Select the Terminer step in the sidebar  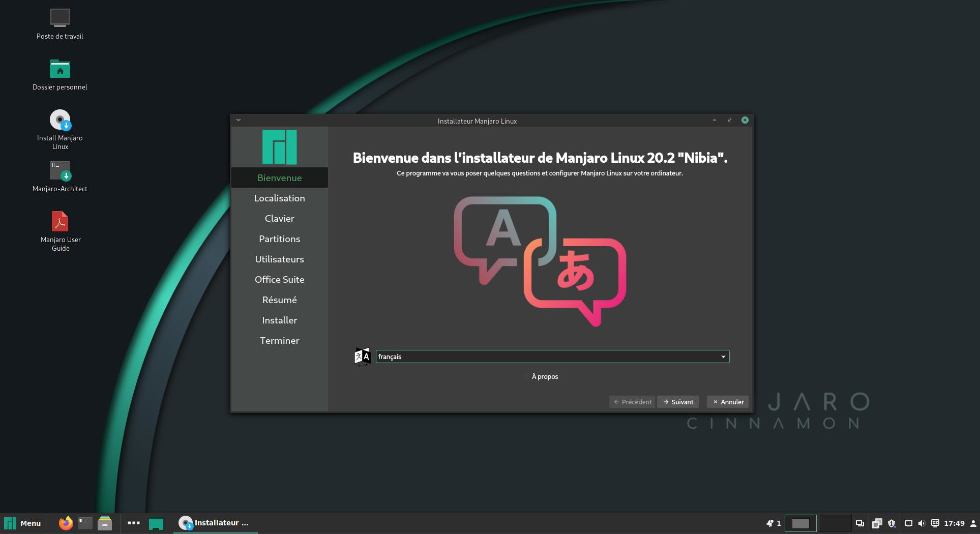[x=280, y=340]
